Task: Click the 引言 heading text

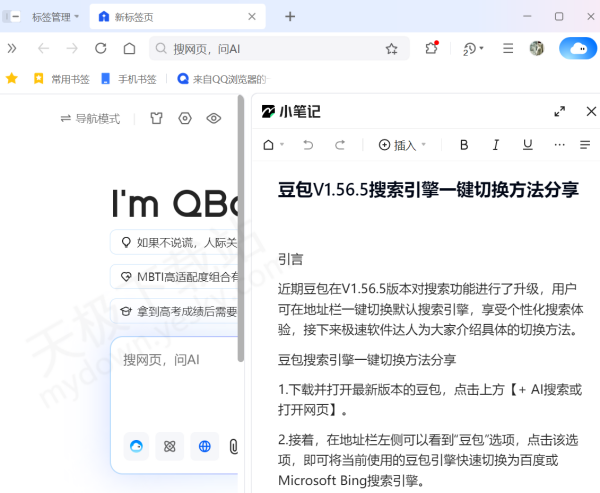Action: (x=290, y=259)
